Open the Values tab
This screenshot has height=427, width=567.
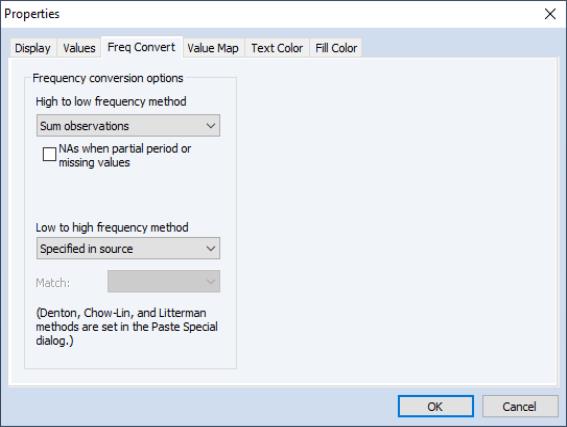(79, 48)
